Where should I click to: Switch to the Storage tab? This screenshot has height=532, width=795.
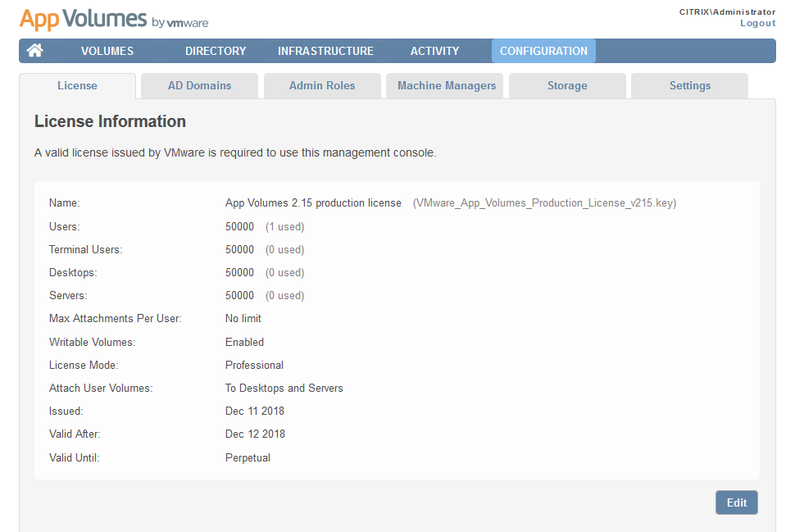(567, 86)
